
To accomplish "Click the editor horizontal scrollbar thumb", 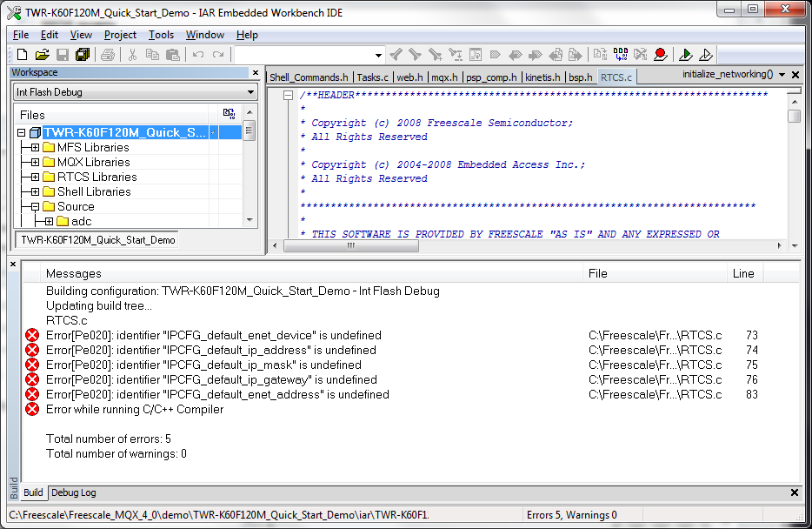I will 351,245.
